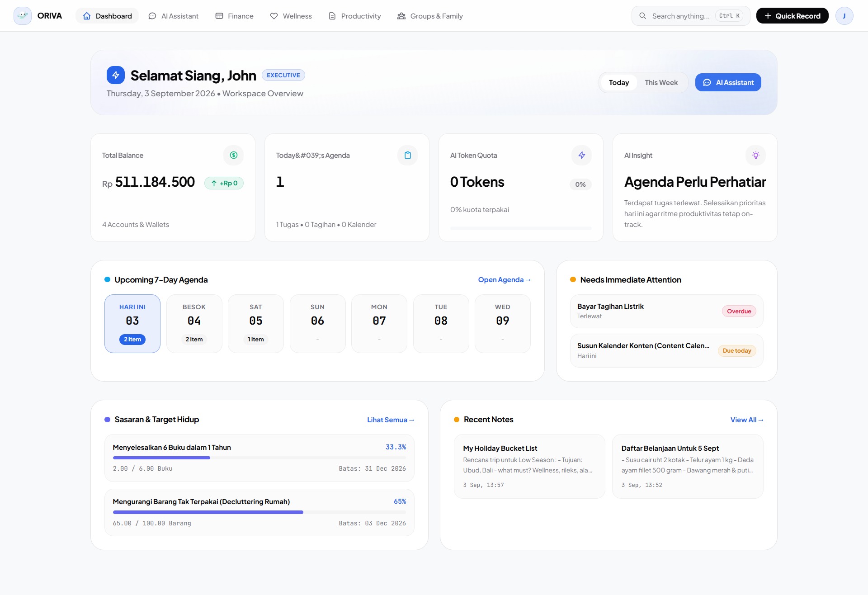868x595 pixels.
Task: Go to the Wellness section
Action: point(291,16)
